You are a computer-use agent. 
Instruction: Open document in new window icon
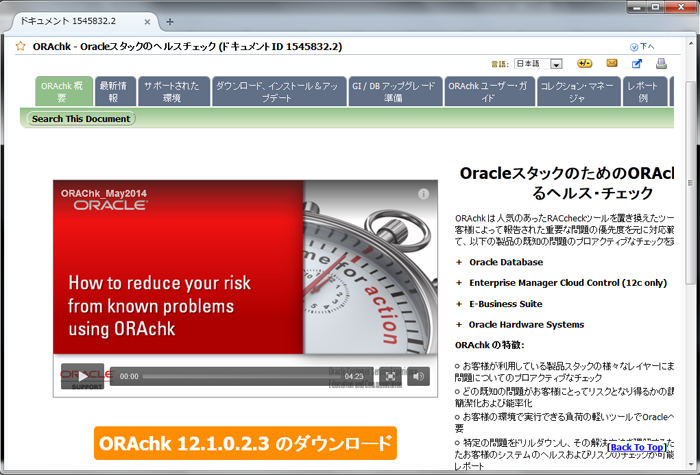[637, 63]
